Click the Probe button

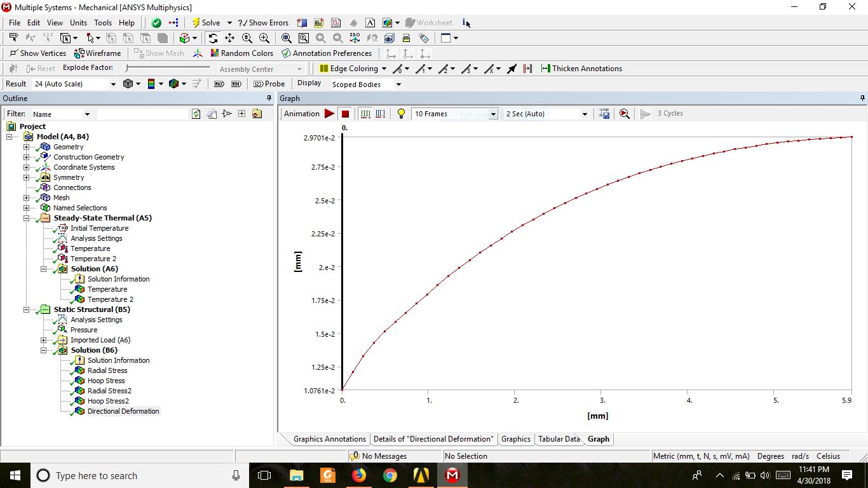(x=269, y=84)
